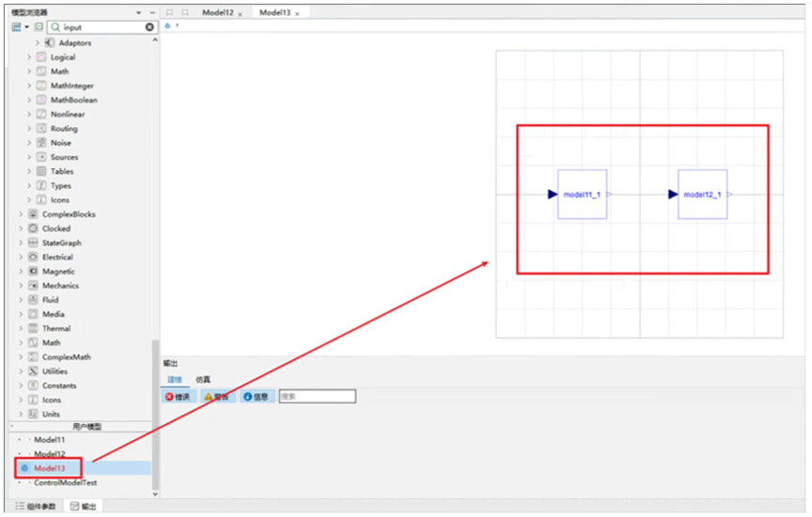The height and width of the screenshot is (517, 812).
Task: Click the collapse-all tree icon
Action: pyautogui.click(x=39, y=27)
